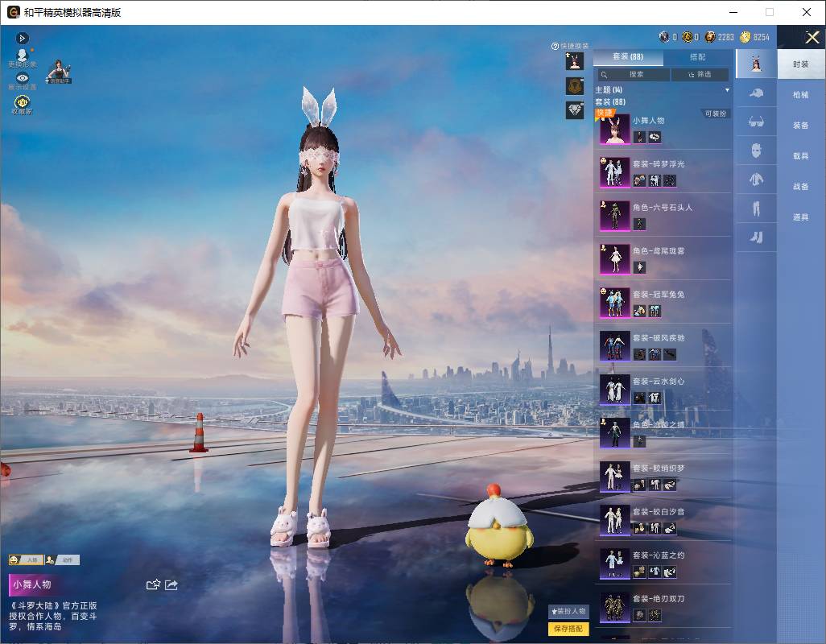Switch to the 动作 action view toggle
Viewport: 826px width, 644px height.
point(62,559)
